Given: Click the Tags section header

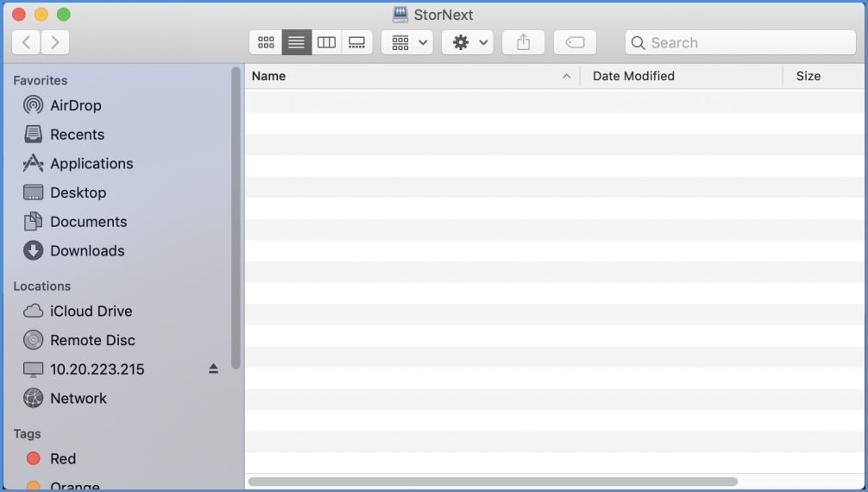Looking at the screenshot, I should [x=27, y=434].
